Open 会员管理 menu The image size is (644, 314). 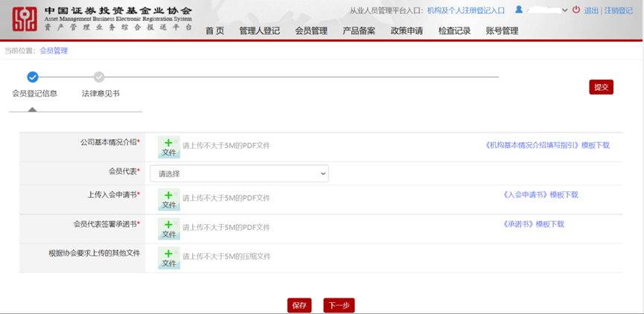(x=311, y=31)
